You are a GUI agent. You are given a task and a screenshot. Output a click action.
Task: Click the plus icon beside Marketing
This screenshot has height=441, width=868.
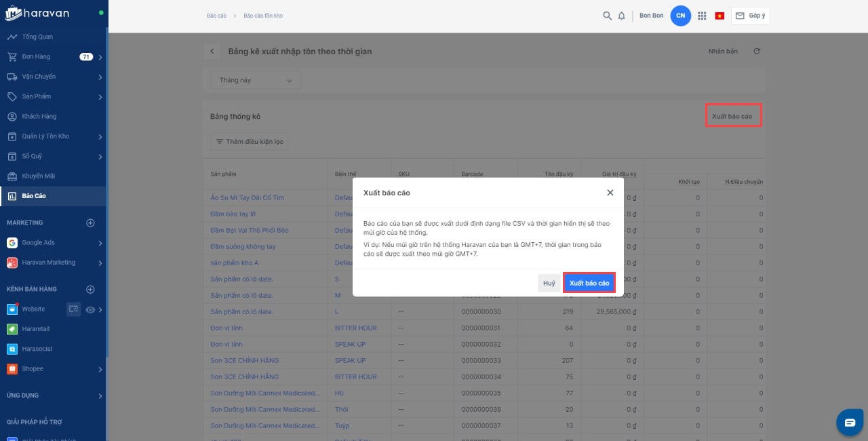90,223
